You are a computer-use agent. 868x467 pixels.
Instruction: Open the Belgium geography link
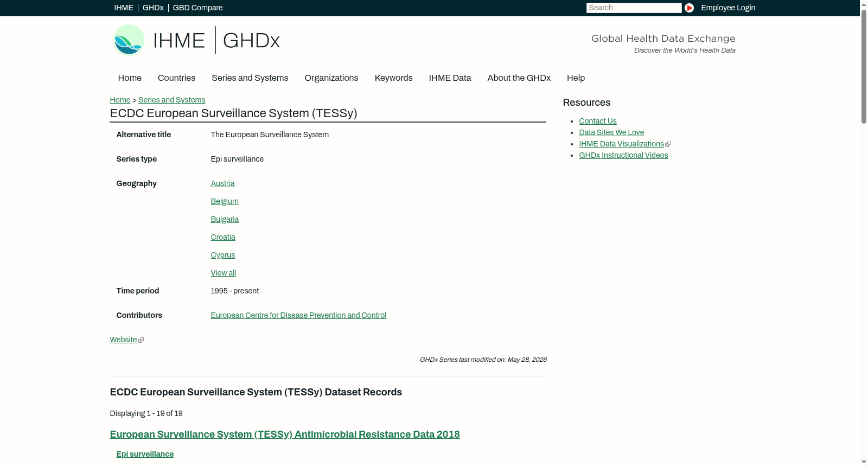[x=225, y=201]
